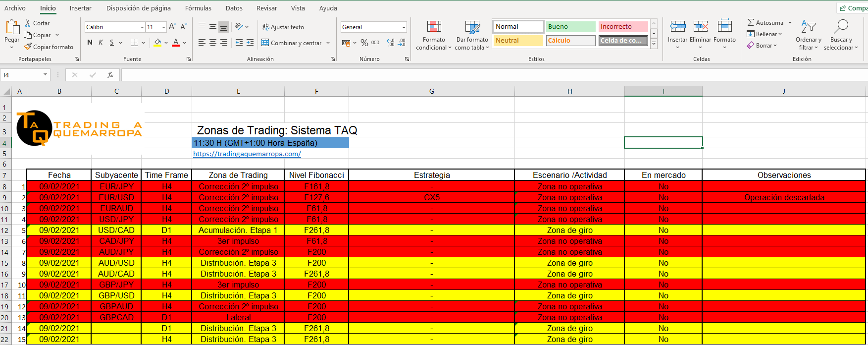Viewport: 868px width, 345px height.
Task: Open the tradingaquemarropa.com hyperlink
Action: tap(247, 154)
